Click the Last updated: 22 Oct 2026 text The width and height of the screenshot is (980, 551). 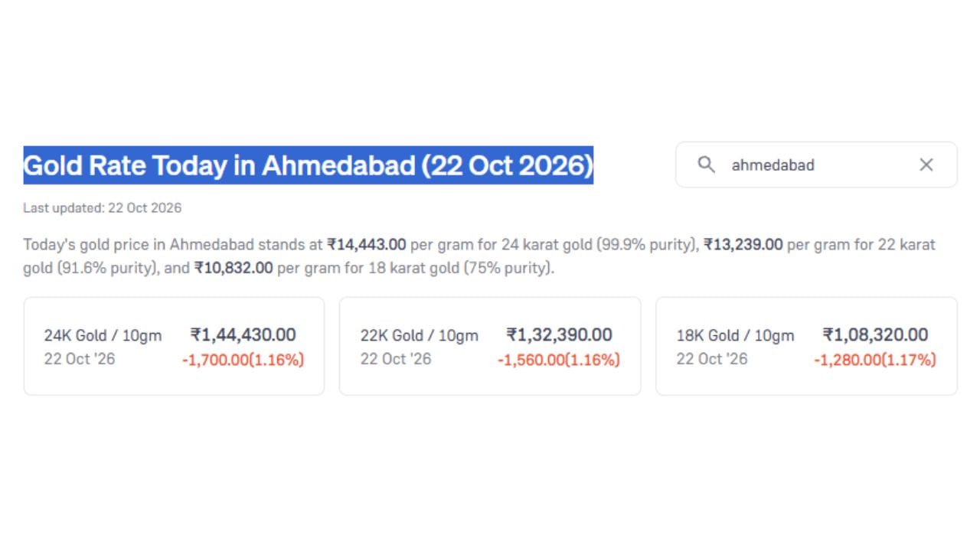(102, 208)
